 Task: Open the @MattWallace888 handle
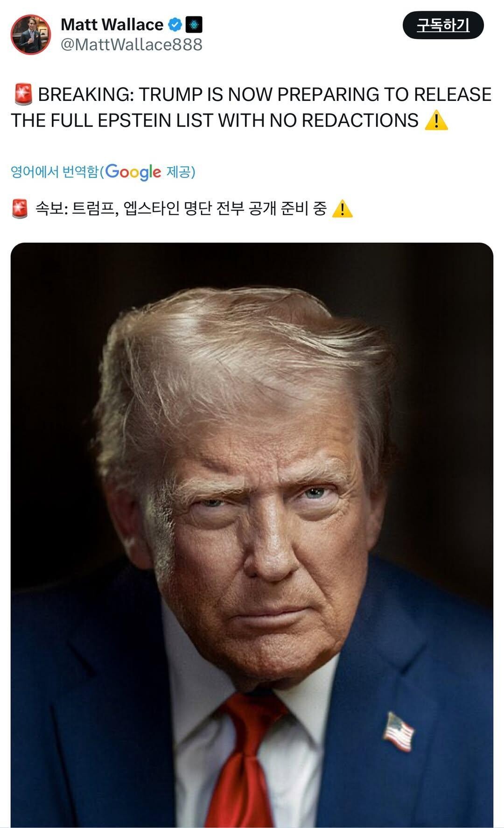click(132, 45)
